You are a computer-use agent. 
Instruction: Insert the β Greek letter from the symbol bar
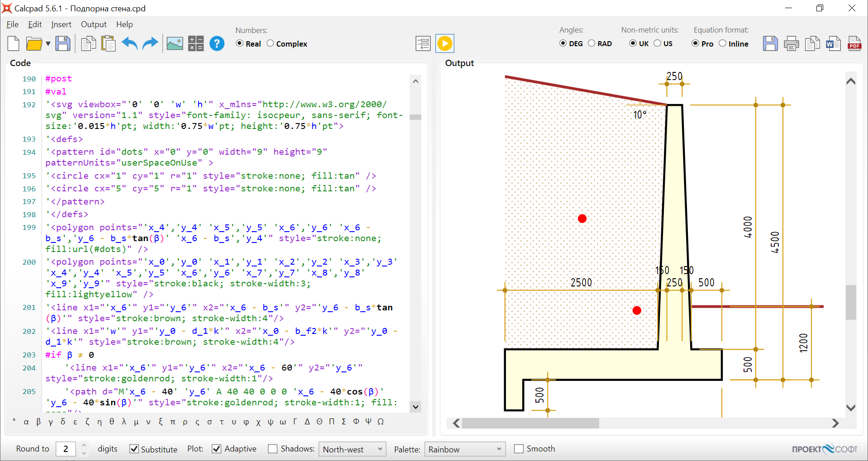tap(38, 421)
